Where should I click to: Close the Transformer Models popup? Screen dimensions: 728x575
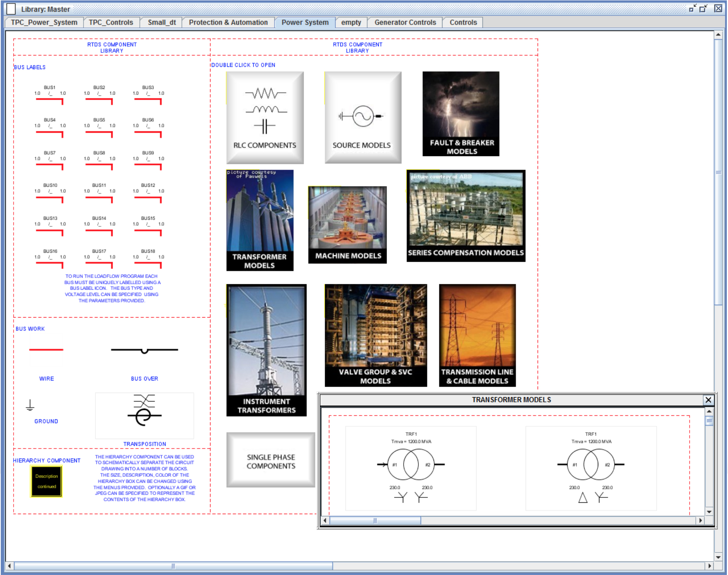pos(708,400)
